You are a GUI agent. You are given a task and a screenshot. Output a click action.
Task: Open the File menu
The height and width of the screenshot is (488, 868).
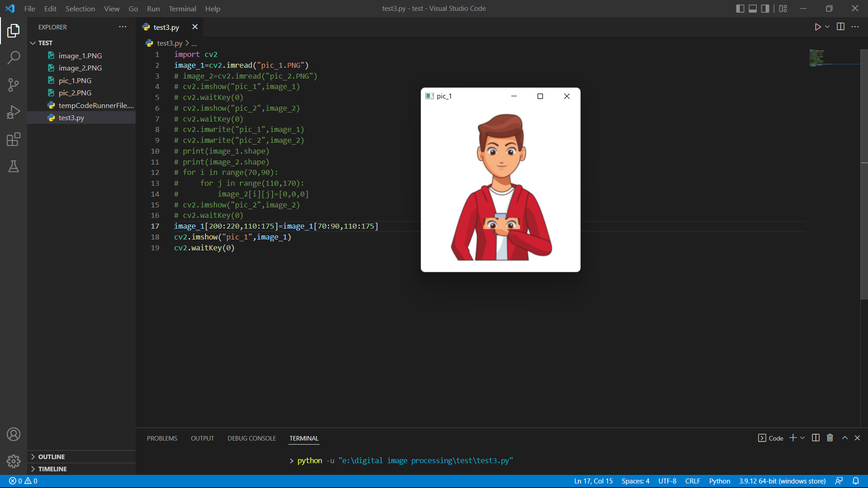click(29, 9)
